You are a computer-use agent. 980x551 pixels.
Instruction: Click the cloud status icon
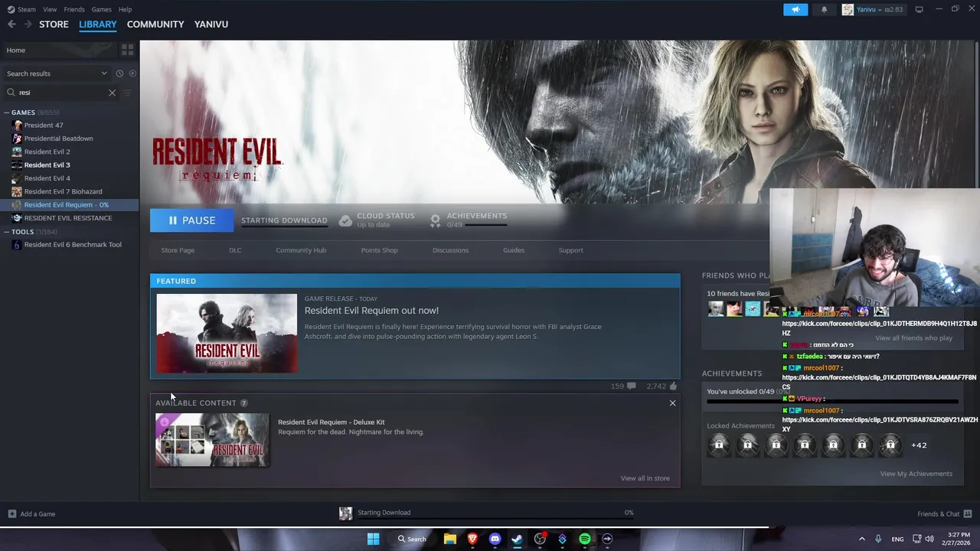345,220
